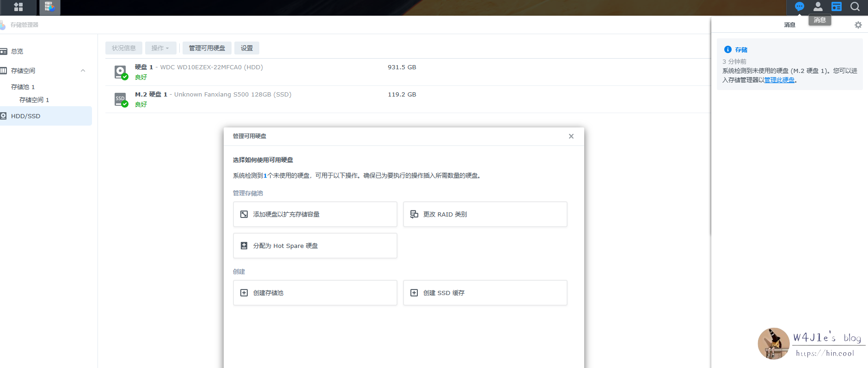Open notification settings gear icon
The height and width of the screenshot is (368, 868).
point(858,25)
